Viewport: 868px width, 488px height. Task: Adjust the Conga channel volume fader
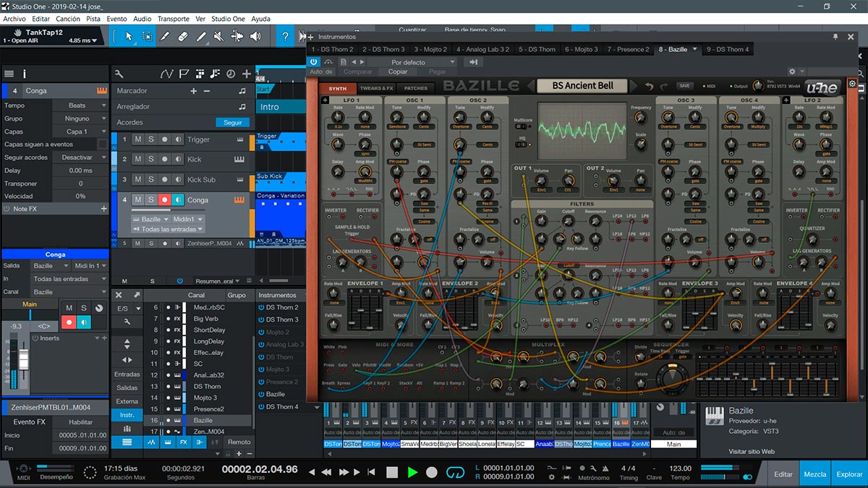tap(23, 360)
